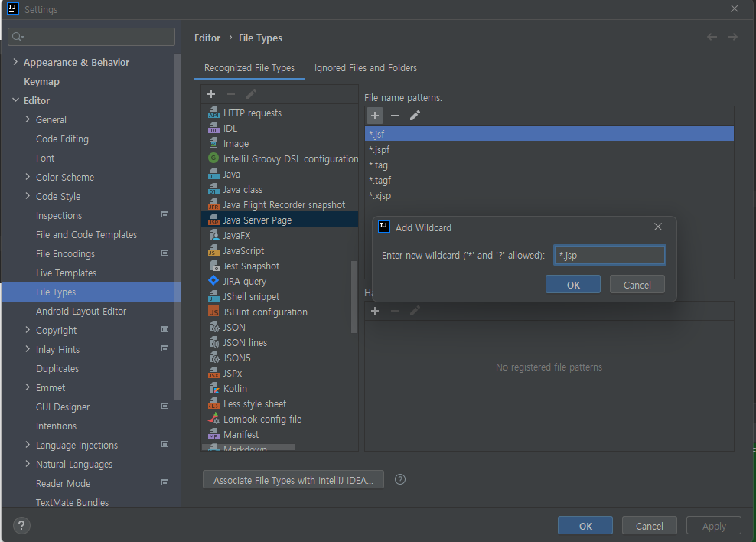
Task: Open help with the bottom-left question mark button
Action: [x=21, y=526]
